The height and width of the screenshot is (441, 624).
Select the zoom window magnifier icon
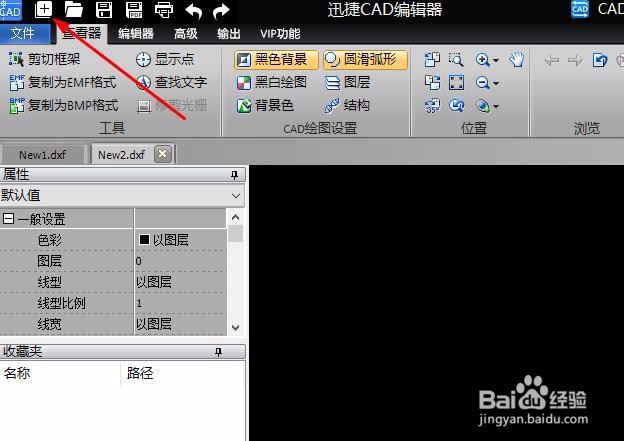[456, 59]
